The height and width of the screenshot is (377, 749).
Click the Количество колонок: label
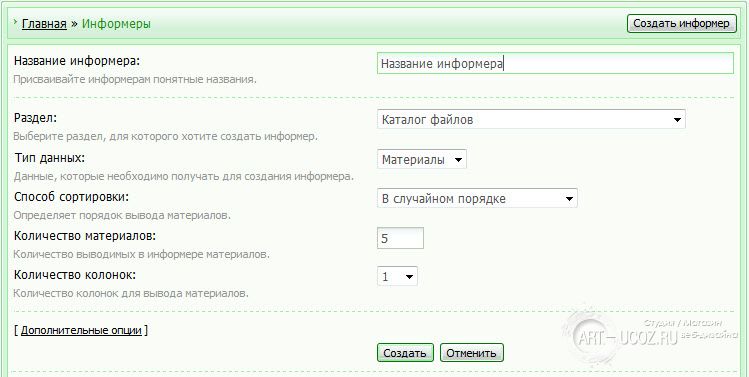pyautogui.click(x=75, y=275)
